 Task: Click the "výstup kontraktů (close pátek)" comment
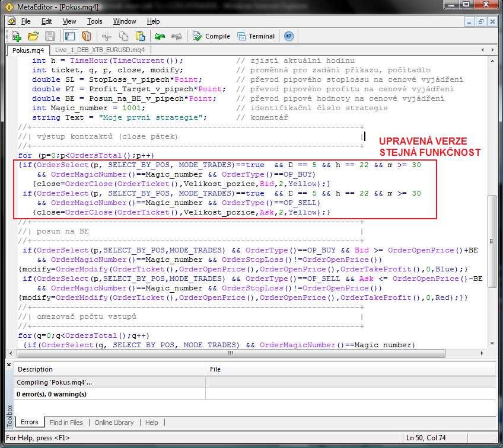pos(107,136)
